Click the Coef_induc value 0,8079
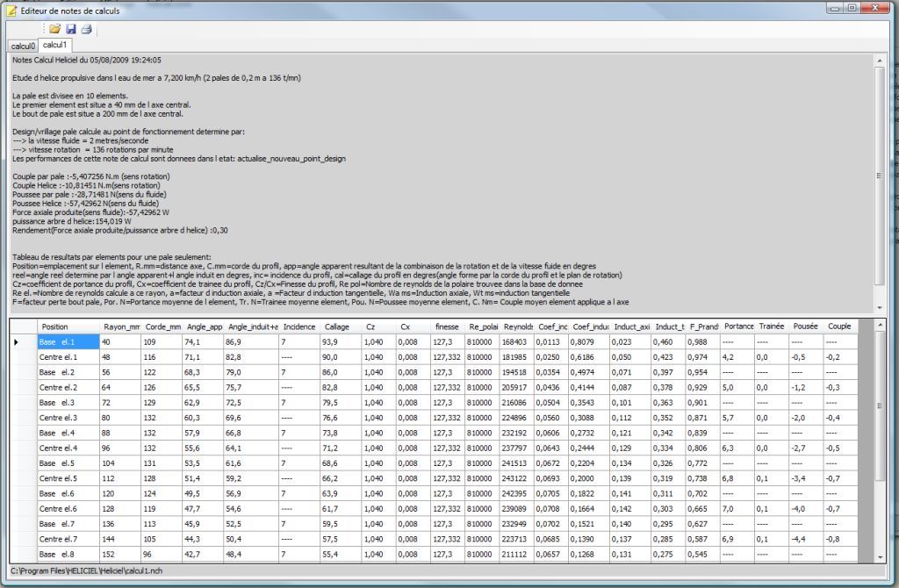The image size is (899, 588). pos(589,342)
